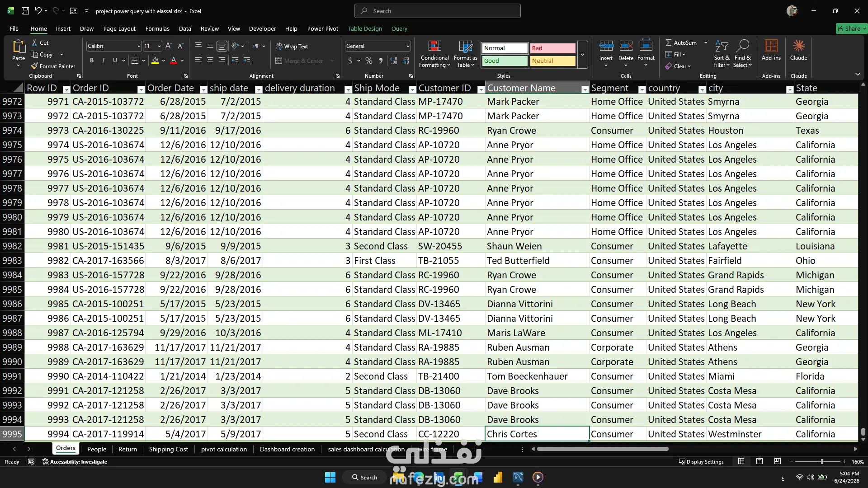The image size is (868, 488).
Task: Decrease font size with the smaller A icon
Action: (180, 46)
